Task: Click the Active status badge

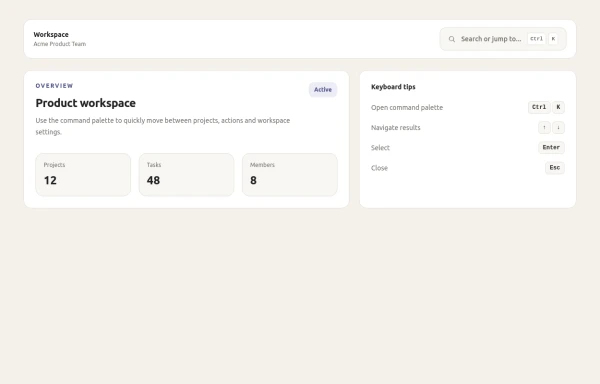Action: 323,89
